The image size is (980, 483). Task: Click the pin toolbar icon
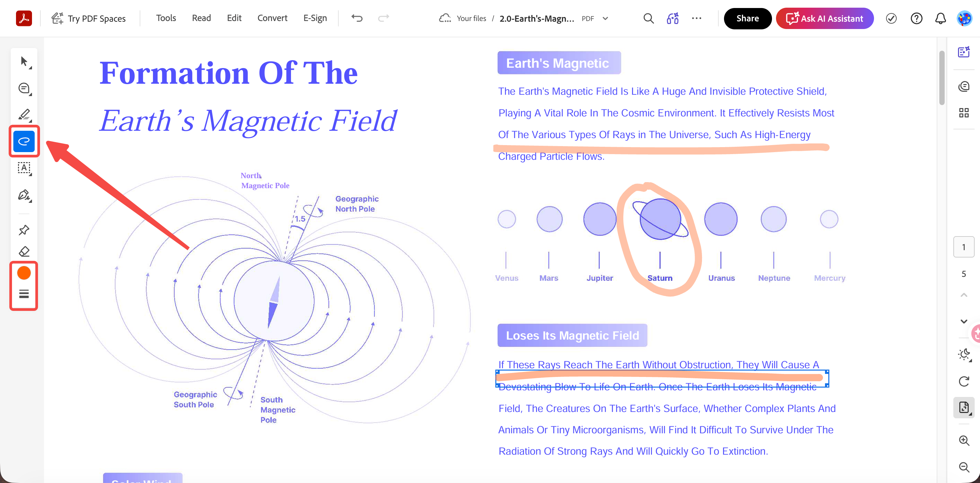tap(24, 229)
